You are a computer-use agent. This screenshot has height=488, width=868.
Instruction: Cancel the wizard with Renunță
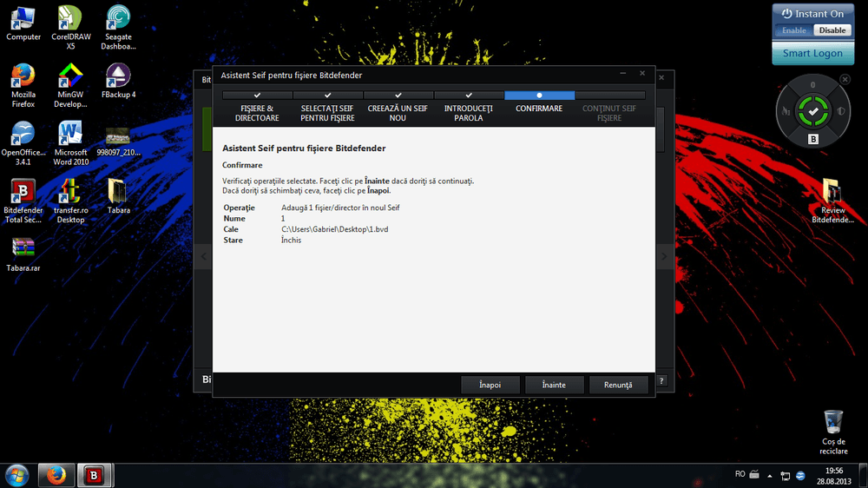click(618, 385)
